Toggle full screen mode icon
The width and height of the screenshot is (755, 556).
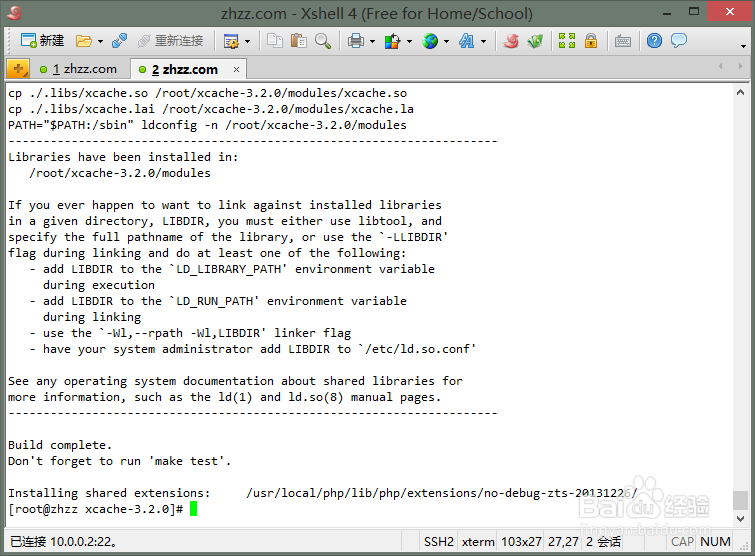[x=567, y=41]
